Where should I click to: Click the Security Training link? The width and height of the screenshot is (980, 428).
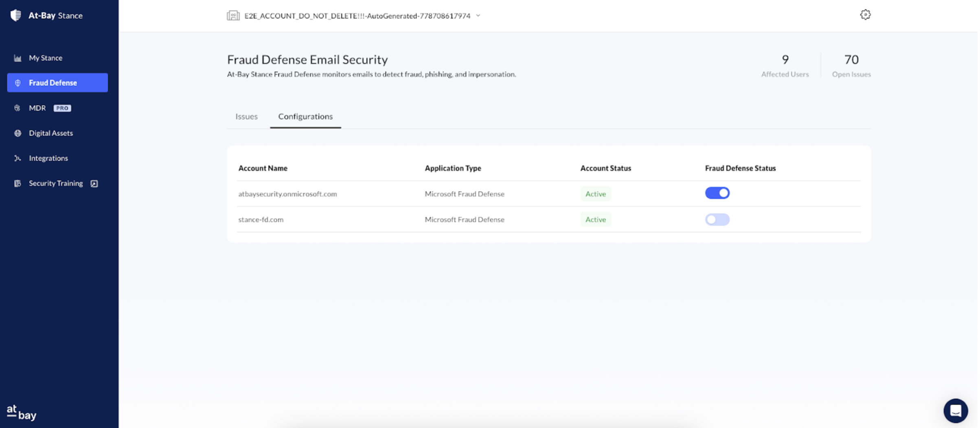pos(56,183)
